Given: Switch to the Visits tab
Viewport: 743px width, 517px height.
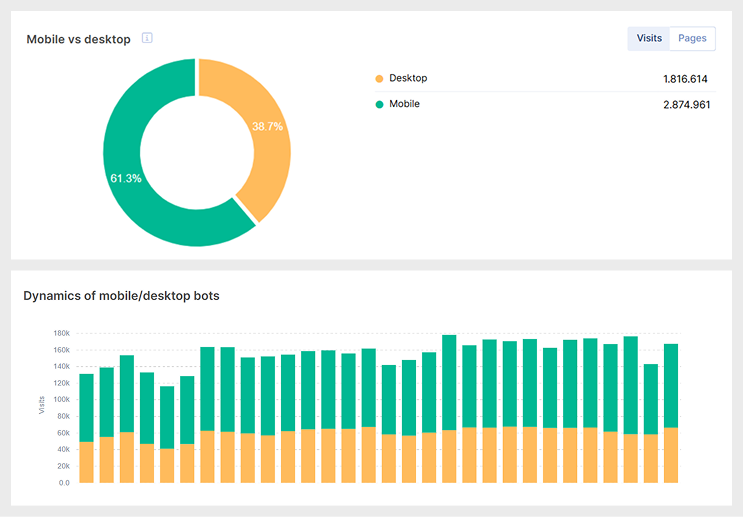Looking at the screenshot, I should tap(649, 39).
